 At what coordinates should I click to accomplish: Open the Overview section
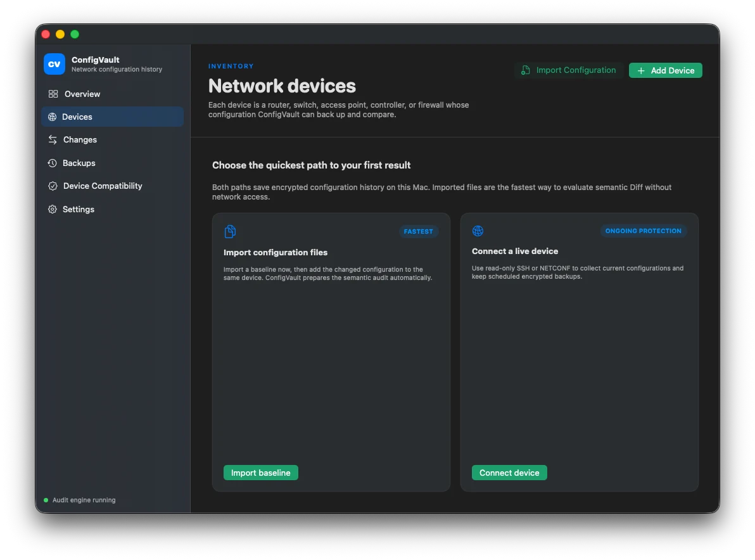112,94
